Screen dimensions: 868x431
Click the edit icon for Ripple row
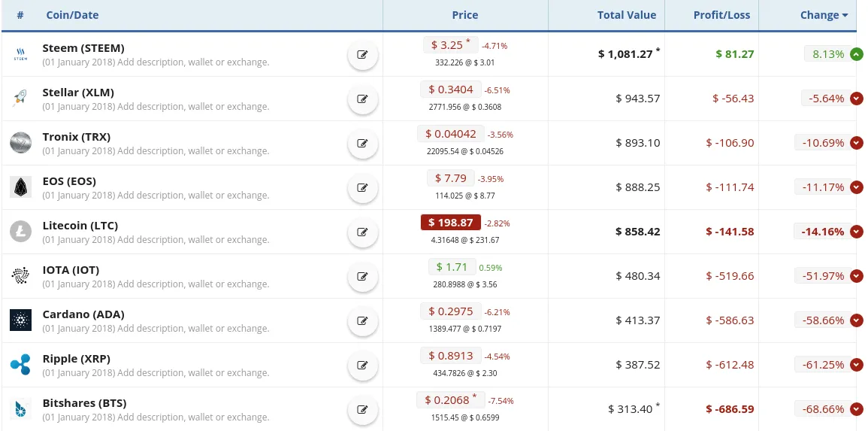(x=362, y=365)
